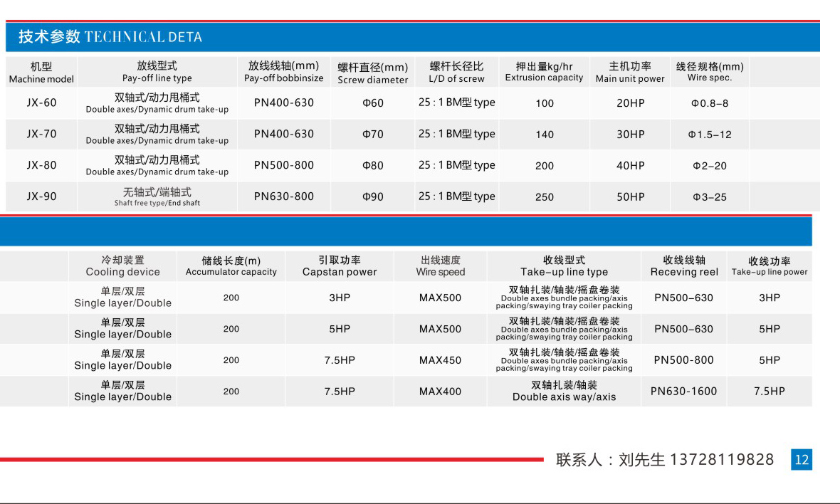Click the Cooling device column header
The width and height of the screenshot is (840, 504).
(123, 266)
